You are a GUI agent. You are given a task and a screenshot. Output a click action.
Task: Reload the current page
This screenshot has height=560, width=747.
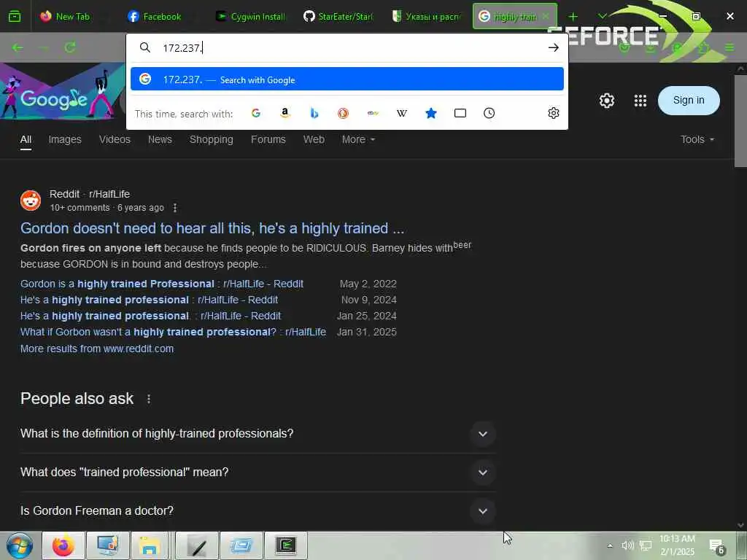point(70,47)
